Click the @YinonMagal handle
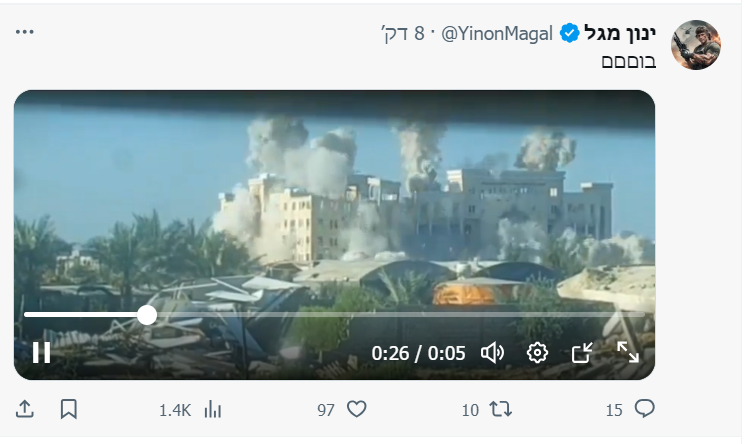This screenshot has width=744, height=444. point(496,34)
